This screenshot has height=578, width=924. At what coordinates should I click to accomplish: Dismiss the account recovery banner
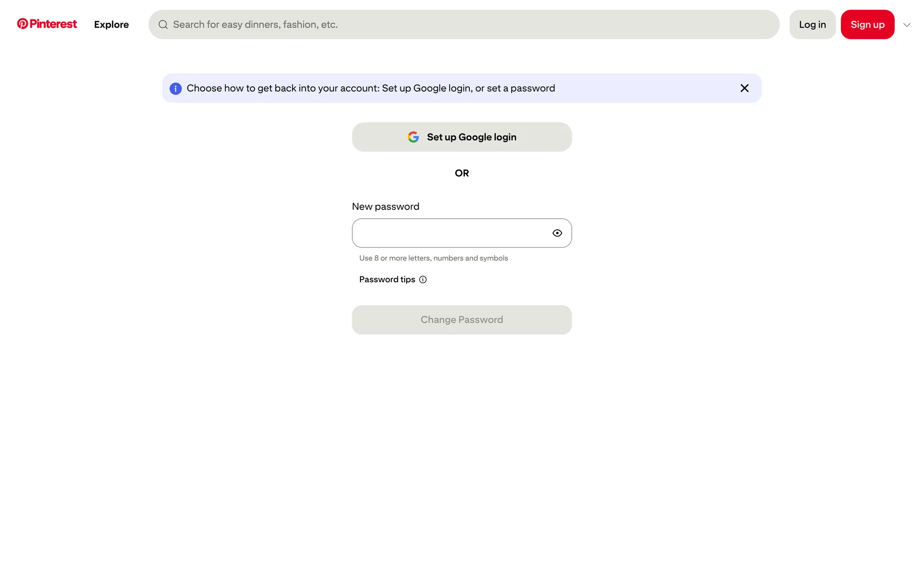coord(744,88)
